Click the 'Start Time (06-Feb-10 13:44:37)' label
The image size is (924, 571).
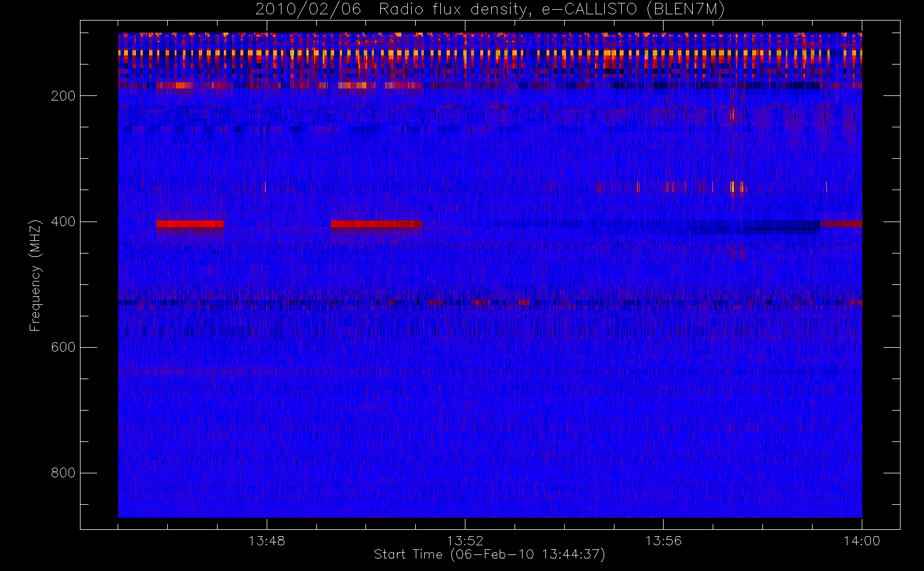tap(489, 554)
